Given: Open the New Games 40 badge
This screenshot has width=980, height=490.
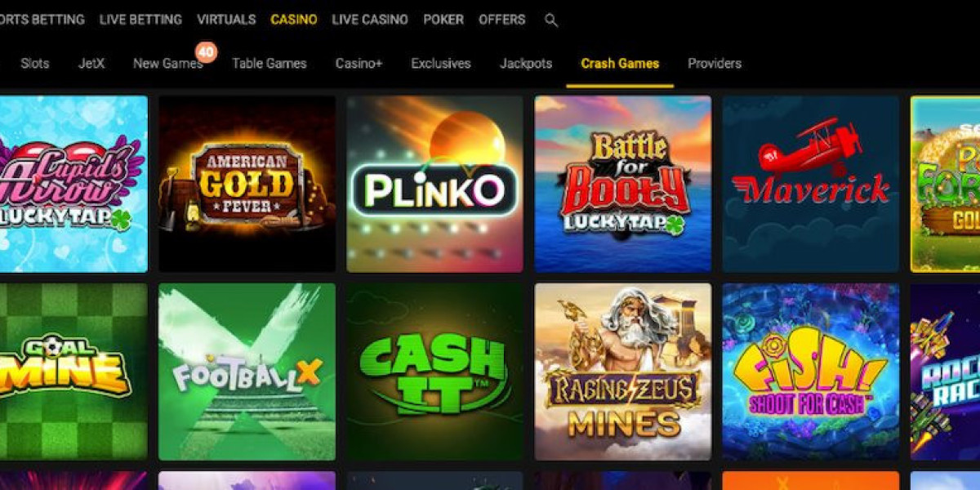Looking at the screenshot, I should (207, 53).
